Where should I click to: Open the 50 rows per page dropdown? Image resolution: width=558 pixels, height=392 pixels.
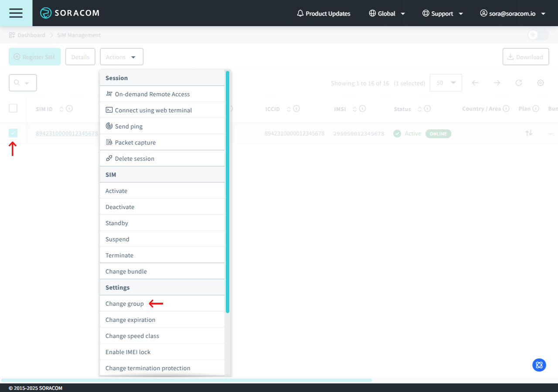point(446,83)
